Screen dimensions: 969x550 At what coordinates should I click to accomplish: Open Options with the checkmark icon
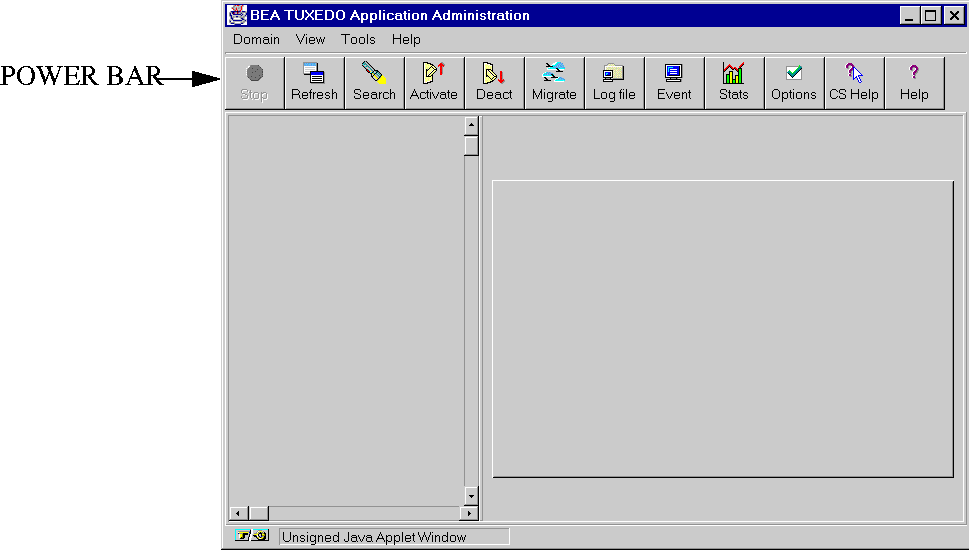pos(793,83)
